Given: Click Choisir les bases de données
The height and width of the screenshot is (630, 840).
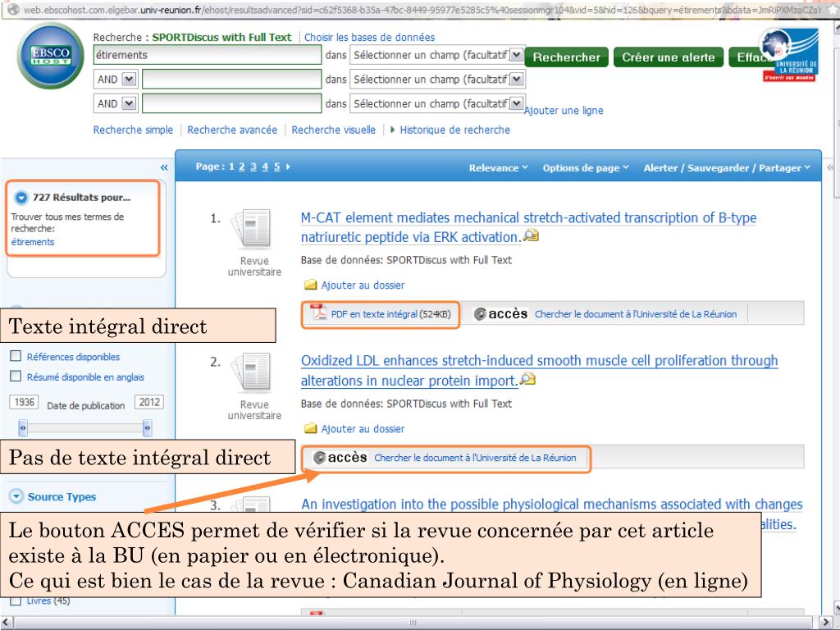Looking at the screenshot, I should (370, 38).
